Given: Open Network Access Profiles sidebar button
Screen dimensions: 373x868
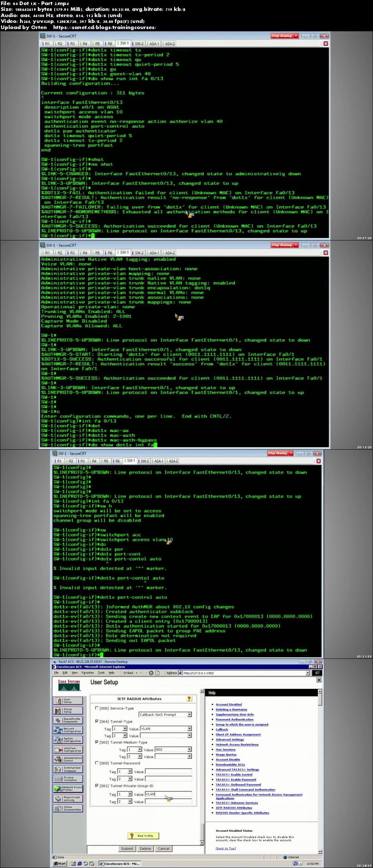Looking at the screenshot, I should pyautogui.click(x=68, y=789).
